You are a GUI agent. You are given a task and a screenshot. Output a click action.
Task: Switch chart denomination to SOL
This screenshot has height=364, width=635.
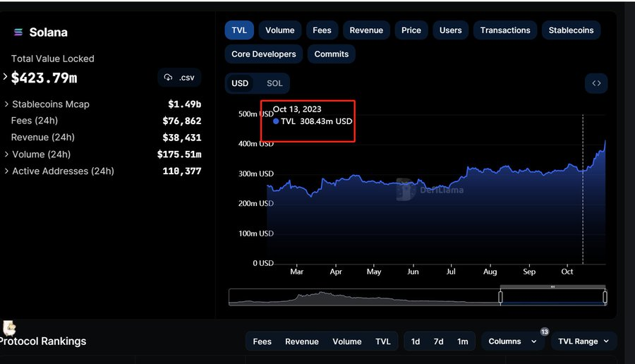click(274, 83)
